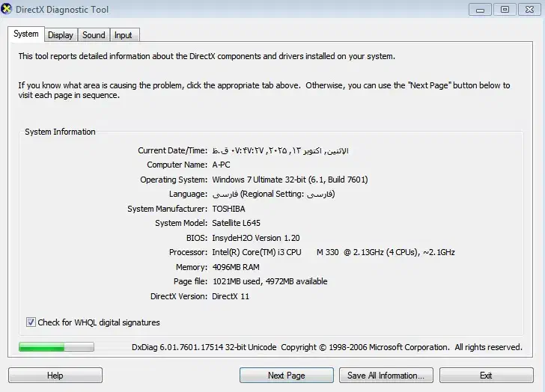This screenshot has height=392, width=545.
Task: Click the Intel Core i3 processor value
Action: (333, 252)
